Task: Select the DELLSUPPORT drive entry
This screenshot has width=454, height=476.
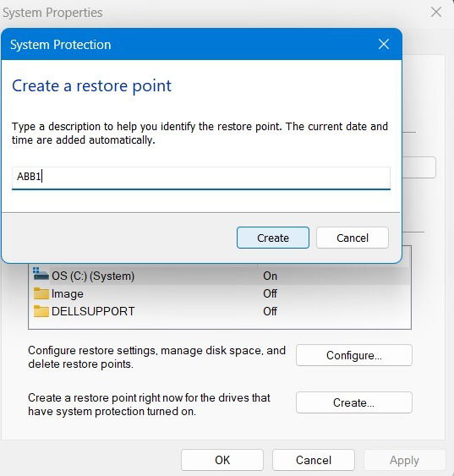Action: (220, 311)
